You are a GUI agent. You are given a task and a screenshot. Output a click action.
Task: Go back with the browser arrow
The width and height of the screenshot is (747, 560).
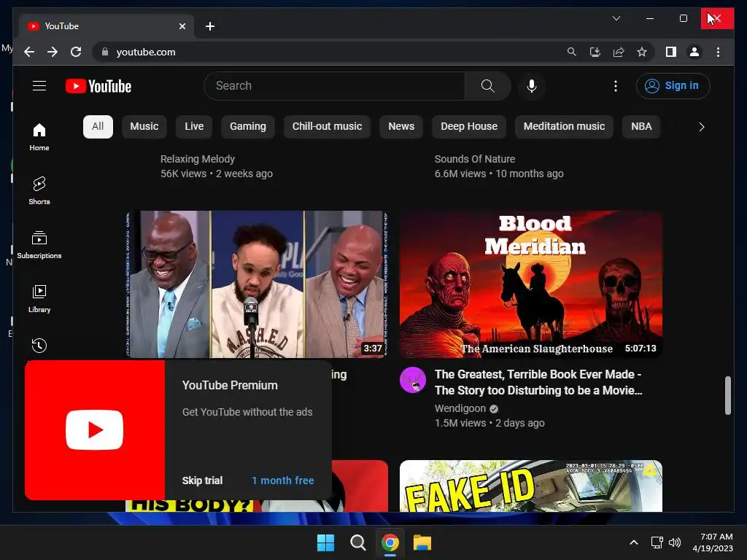(x=29, y=52)
